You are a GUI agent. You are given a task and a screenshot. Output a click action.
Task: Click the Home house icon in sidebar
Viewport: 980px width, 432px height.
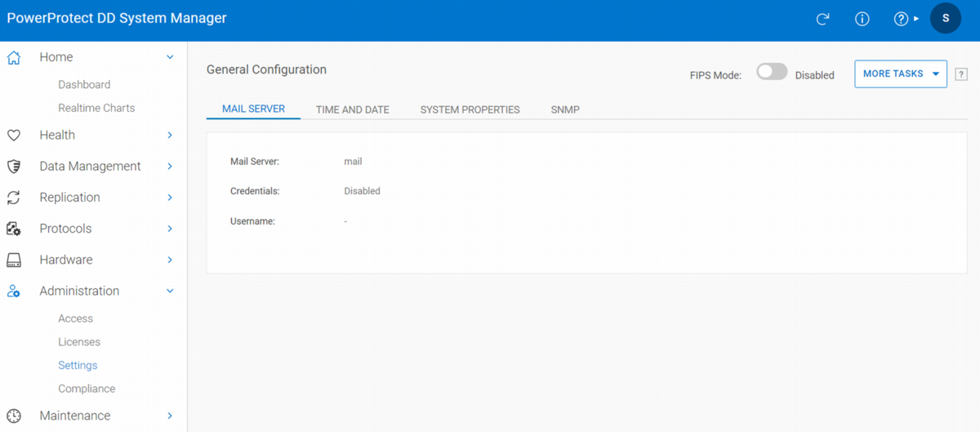(x=14, y=57)
